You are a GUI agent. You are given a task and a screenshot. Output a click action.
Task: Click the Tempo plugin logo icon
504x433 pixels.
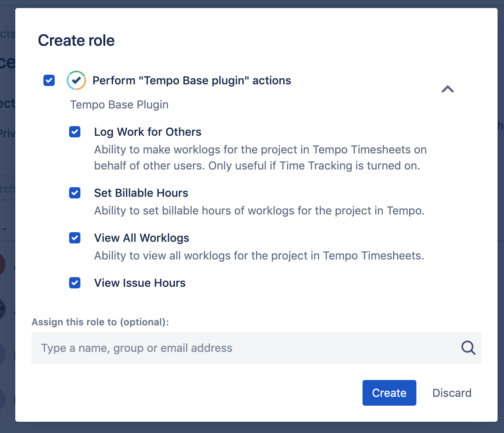point(76,80)
